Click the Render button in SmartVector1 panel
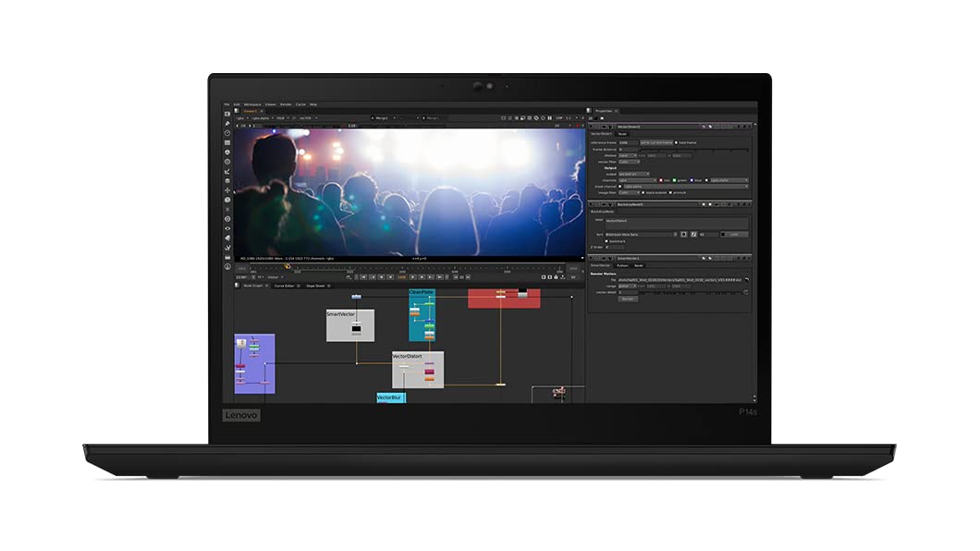The image size is (980, 551). point(628,299)
